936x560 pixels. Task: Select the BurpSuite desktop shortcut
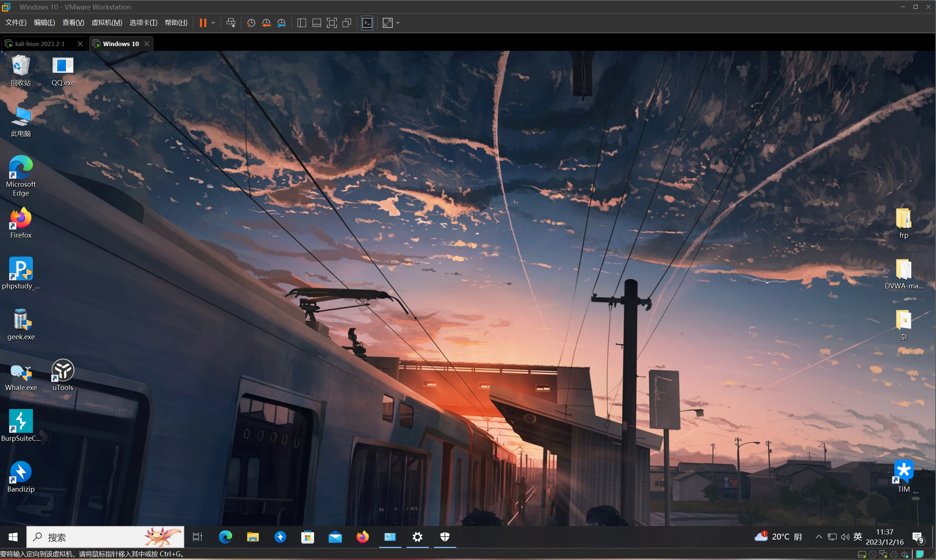pyautogui.click(x=21, y=425)
